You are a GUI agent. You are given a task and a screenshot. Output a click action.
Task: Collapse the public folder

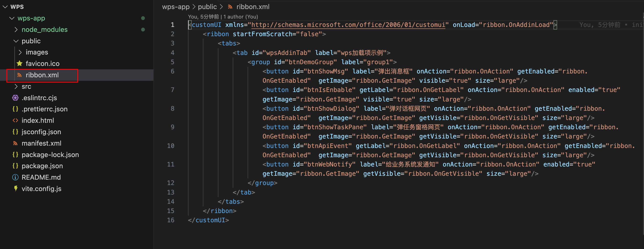pyautogui.click(x=16, y=41)
